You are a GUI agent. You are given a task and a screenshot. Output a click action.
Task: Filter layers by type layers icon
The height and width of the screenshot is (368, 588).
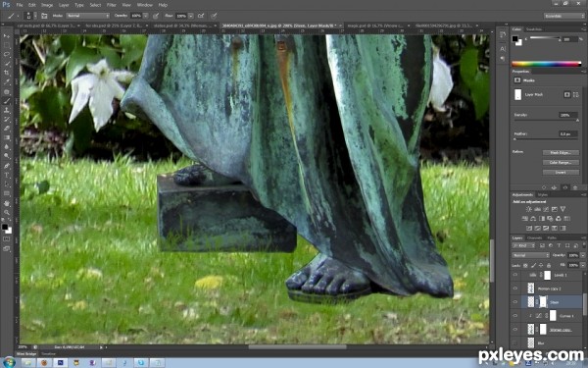(x=559, y=245)
